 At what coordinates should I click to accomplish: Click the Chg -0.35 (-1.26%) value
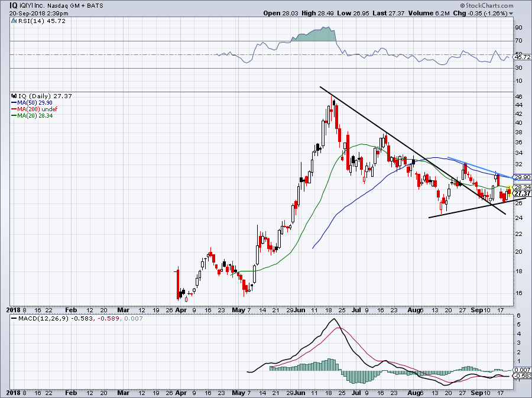tap(481, 13)
